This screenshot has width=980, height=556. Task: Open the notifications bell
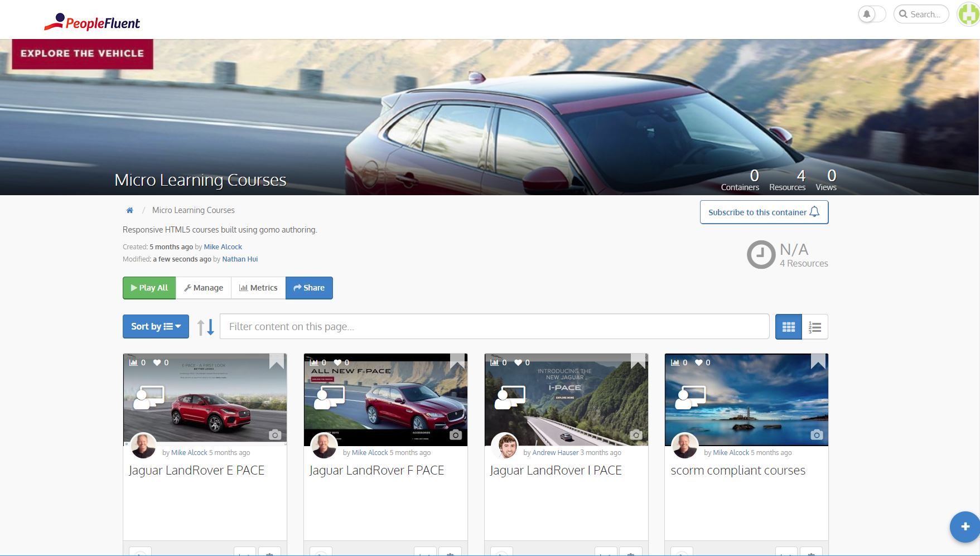(867, 14)
